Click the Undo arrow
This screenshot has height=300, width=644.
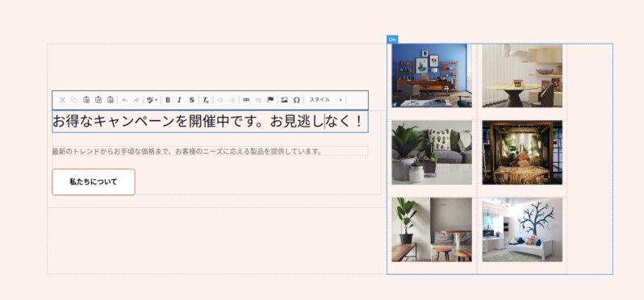(x=124, y=100)
